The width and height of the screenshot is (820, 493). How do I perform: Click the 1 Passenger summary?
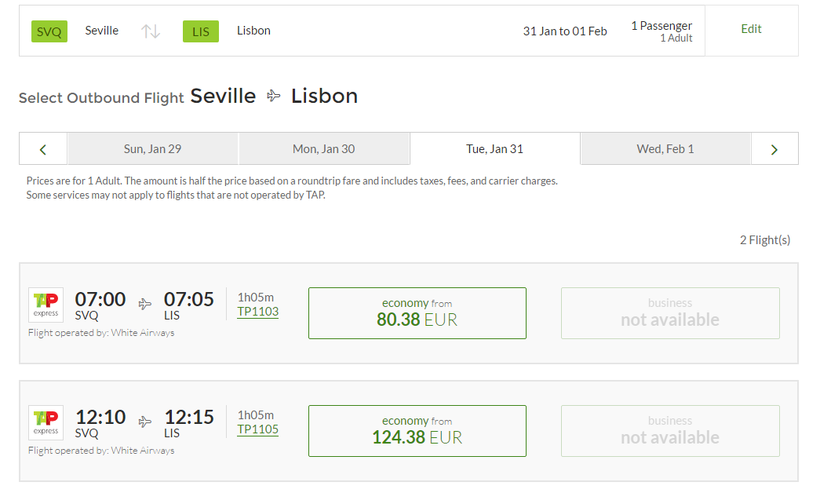pos(661,31)
